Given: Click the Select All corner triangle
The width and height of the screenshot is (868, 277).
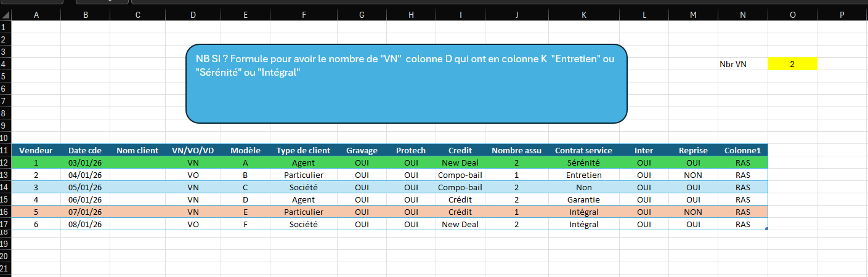Looking at the screenshot, I should pyautogui.click(x=6, y=15).
